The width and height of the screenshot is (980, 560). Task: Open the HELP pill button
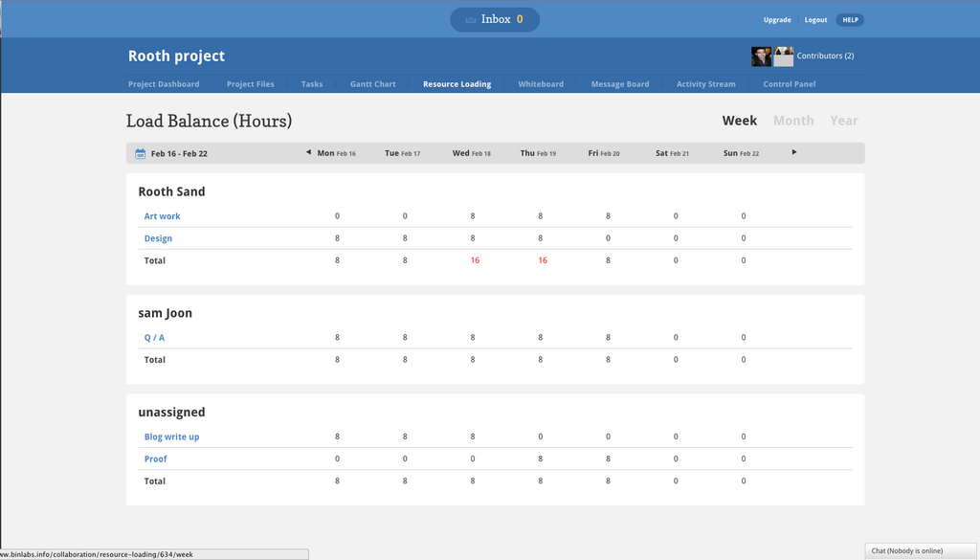(x=850, y=20)
